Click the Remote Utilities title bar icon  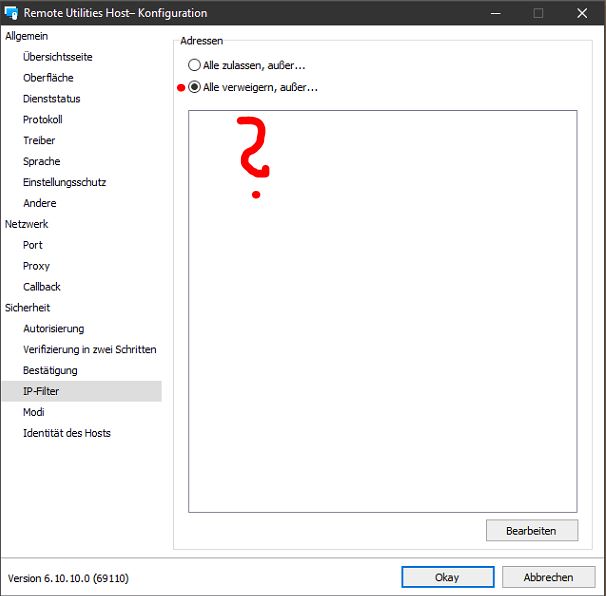[x=12, y=13]
